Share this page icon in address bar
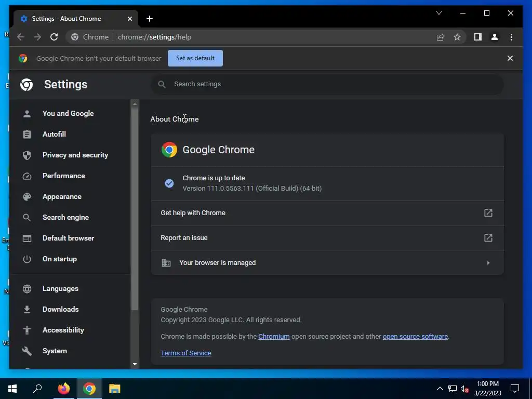The width and height of the screenshot is (532, 399). pyautogui.click(x=441, y=37)
